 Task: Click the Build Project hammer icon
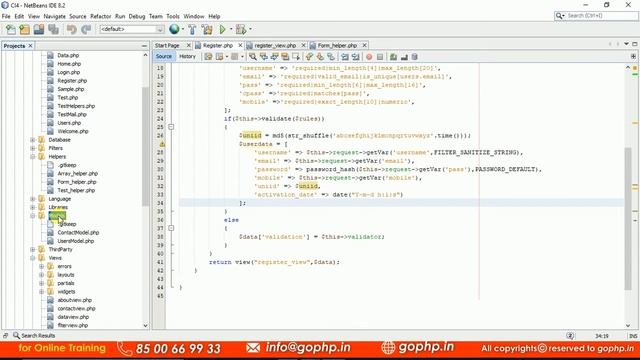[192, 29]
